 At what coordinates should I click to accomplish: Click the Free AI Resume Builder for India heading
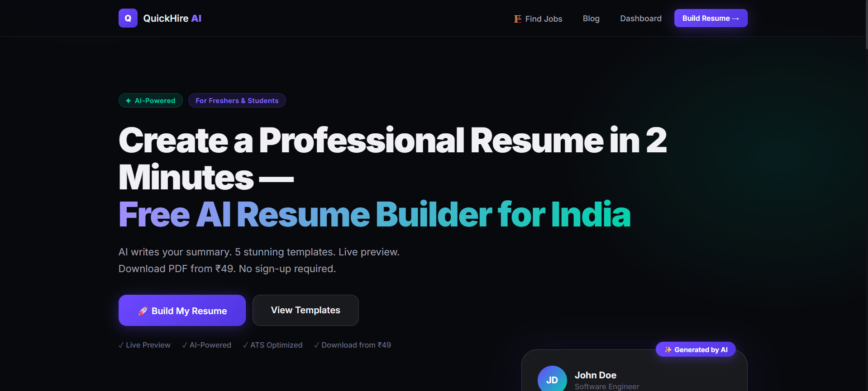374,214
